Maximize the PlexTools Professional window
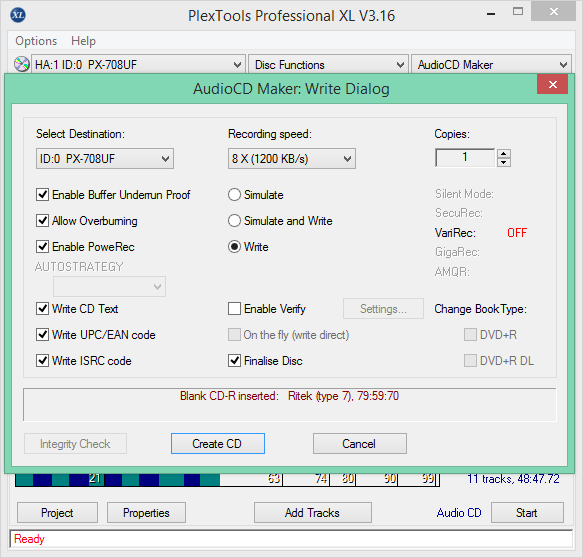This screenshot has width=583, height=558. [518, 12]
